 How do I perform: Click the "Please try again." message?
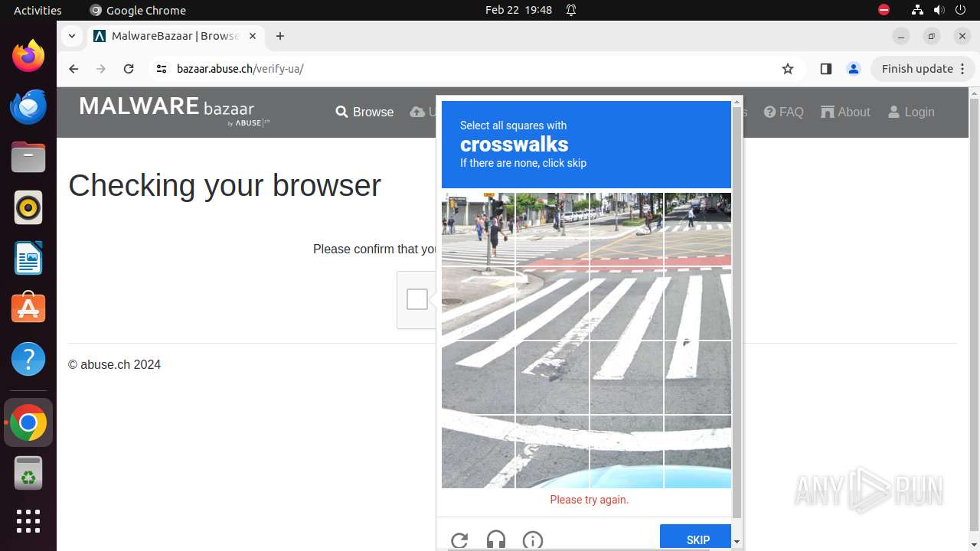click(x=589, y=500)
